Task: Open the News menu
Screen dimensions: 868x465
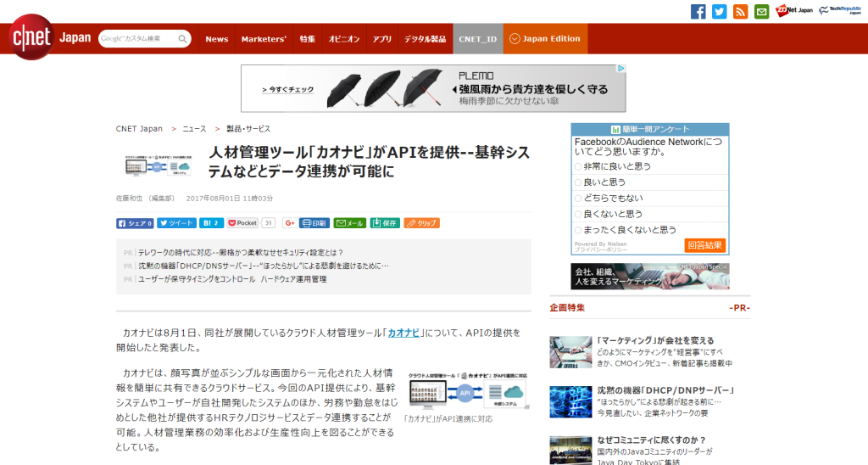Action: click(x=216, y=39)
